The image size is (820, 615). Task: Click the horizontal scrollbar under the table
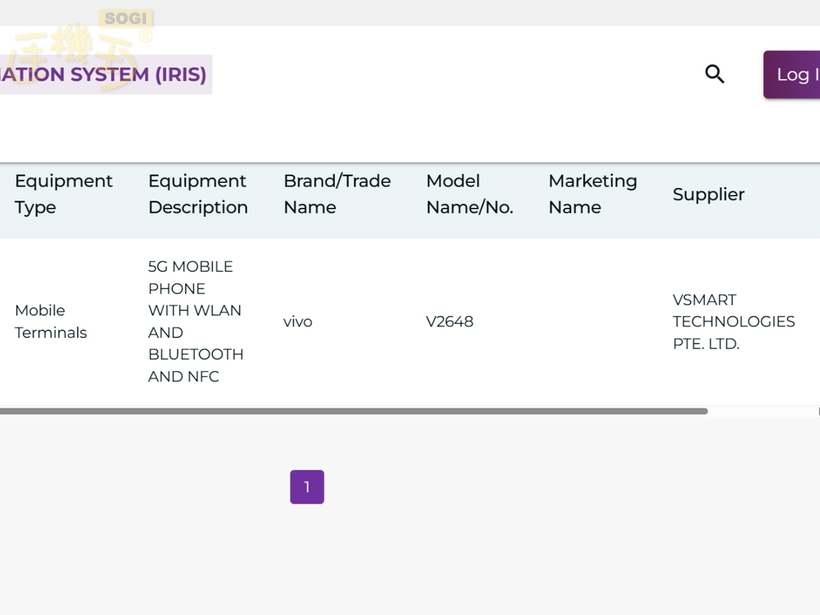(x=354, y=411)
